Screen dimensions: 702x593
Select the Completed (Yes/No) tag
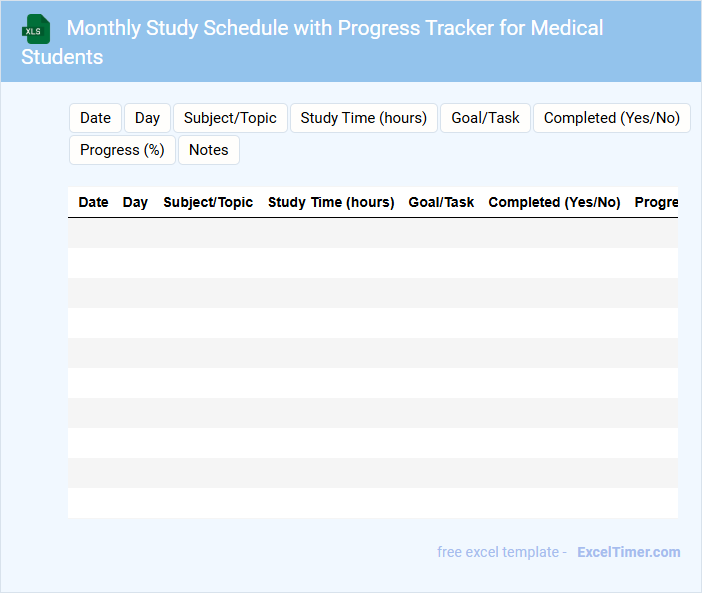[611, 118]
